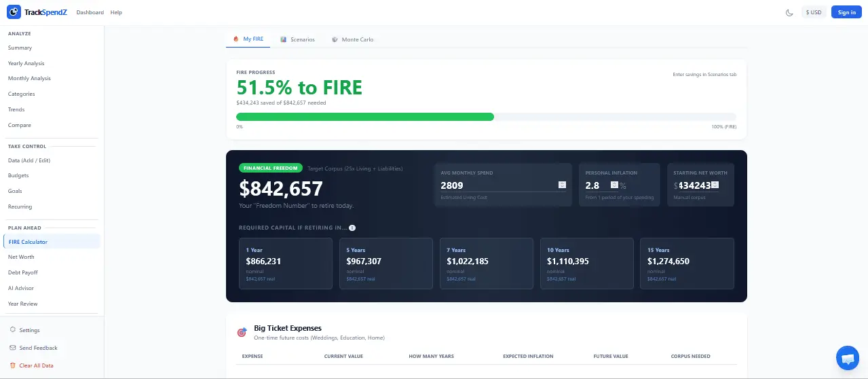Click the 1 Year required capital card
This screenshot has width=868, height=379.
point(286,264)
